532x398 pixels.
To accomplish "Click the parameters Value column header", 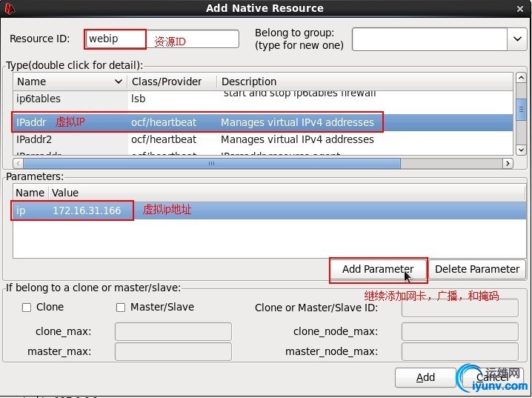I will pos(287,193).
